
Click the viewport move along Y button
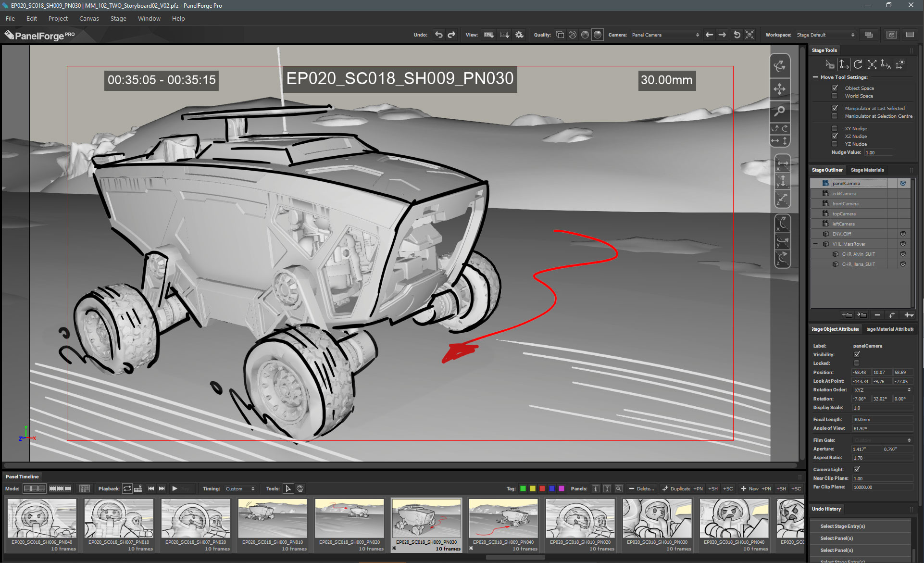coord(782,181)
